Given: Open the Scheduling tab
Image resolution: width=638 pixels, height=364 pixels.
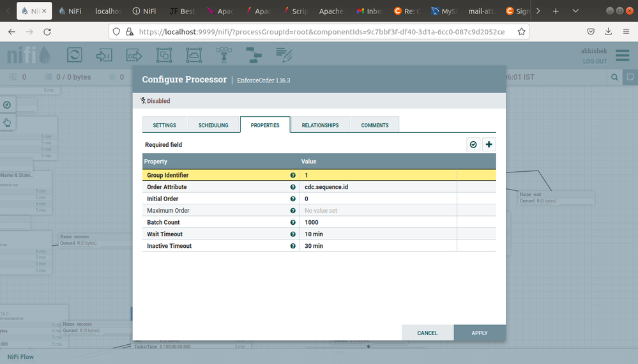Looking at the screenshot, I should 213,125.
